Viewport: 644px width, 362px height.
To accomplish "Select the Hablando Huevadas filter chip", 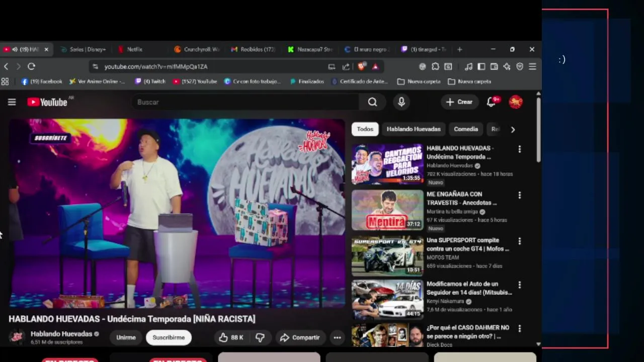I will 414,129.
